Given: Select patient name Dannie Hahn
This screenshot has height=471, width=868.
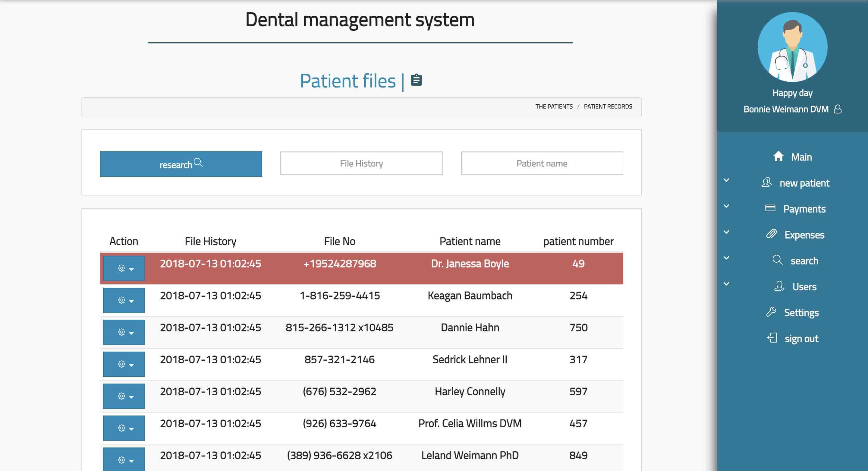Looking at the screenshot, I should click(x=470, y=328).
